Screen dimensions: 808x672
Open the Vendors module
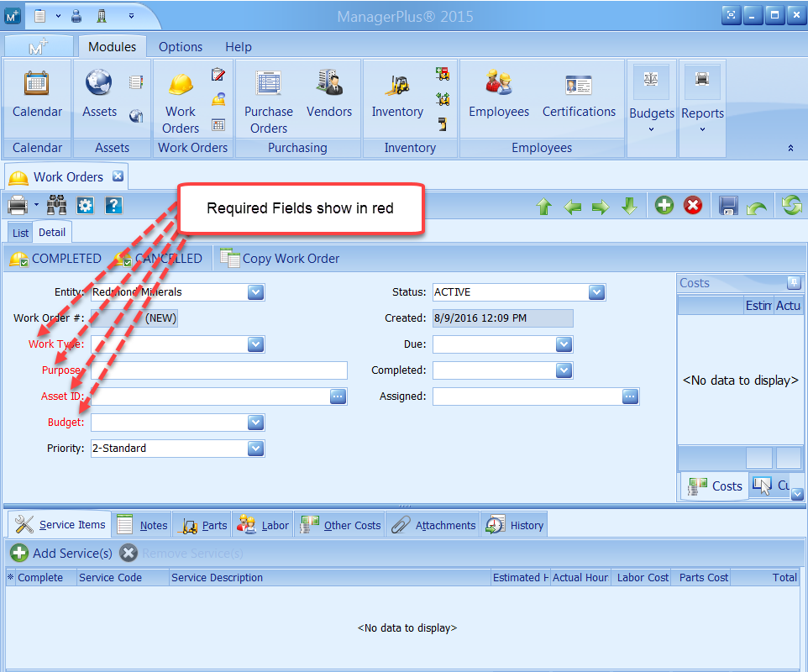(x=328, y=94)
